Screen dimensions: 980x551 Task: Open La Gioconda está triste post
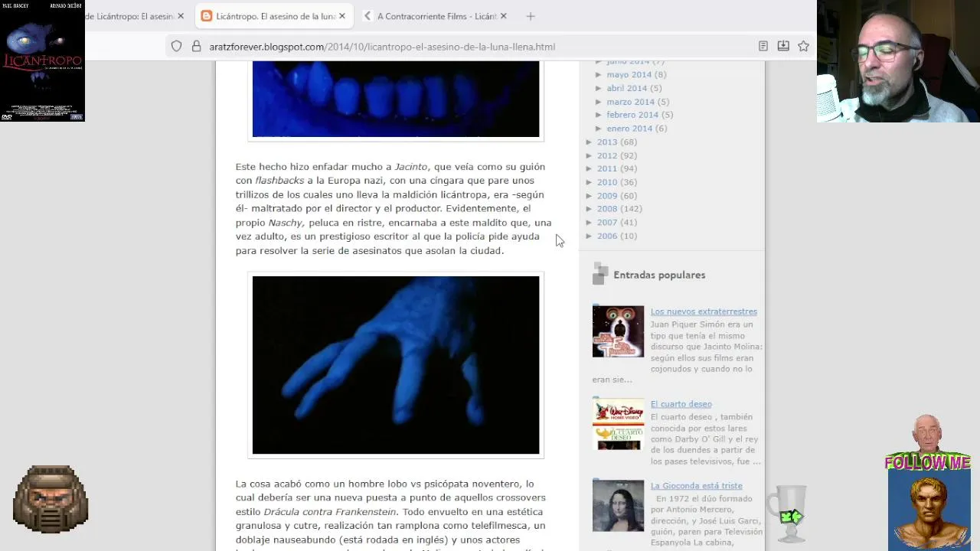coord(696,486)
